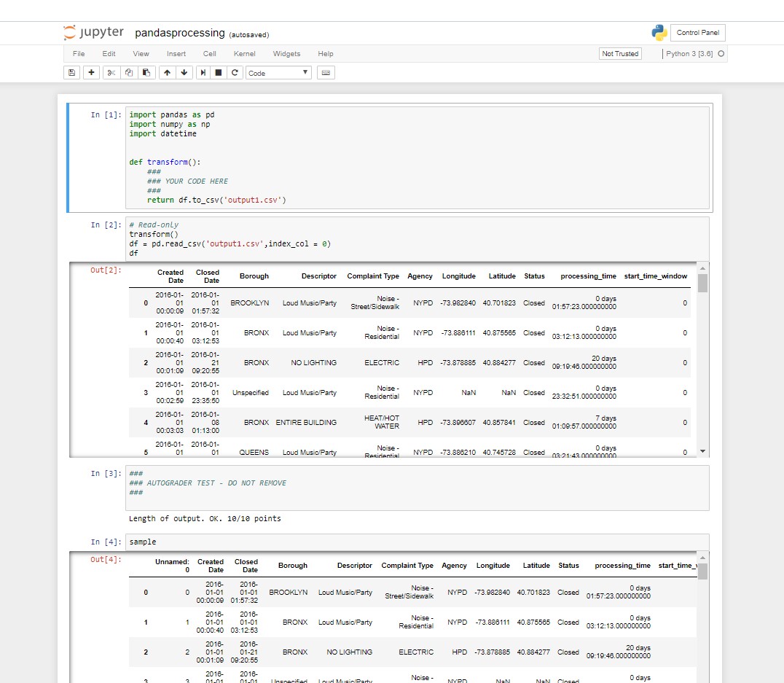Restart the kernel using the restart icon

(235, 72)
